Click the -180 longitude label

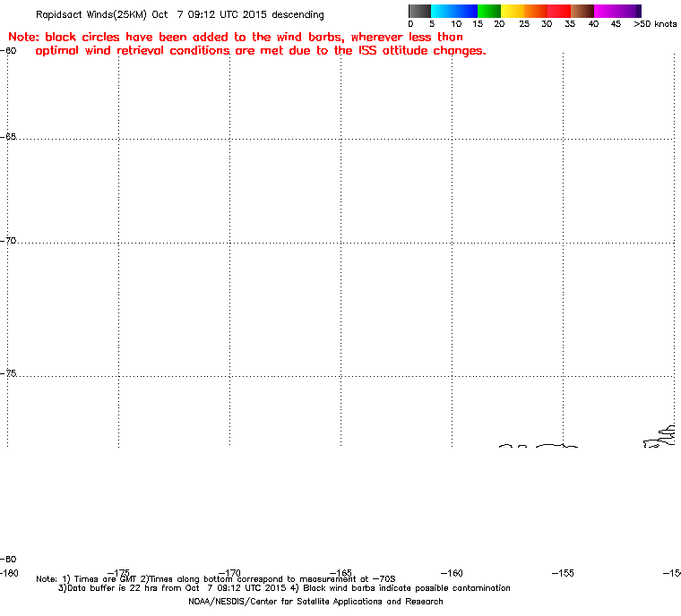coord(9,573)
